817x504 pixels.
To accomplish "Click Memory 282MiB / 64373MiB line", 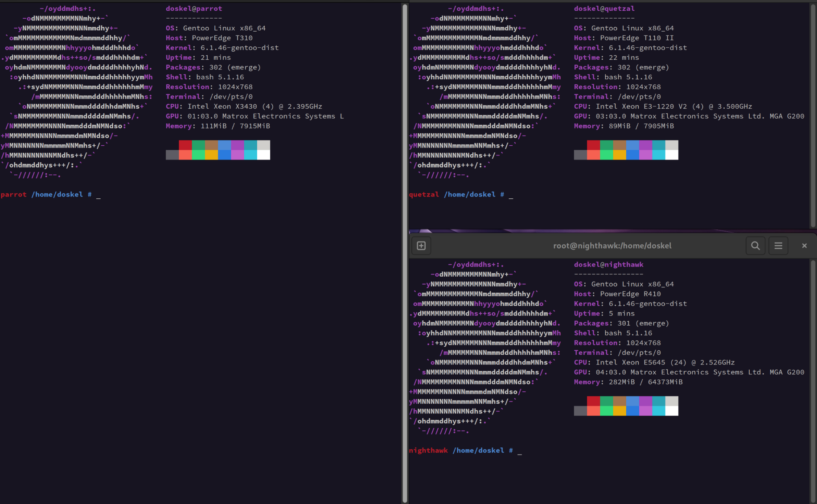I will [x=628, y=382].
